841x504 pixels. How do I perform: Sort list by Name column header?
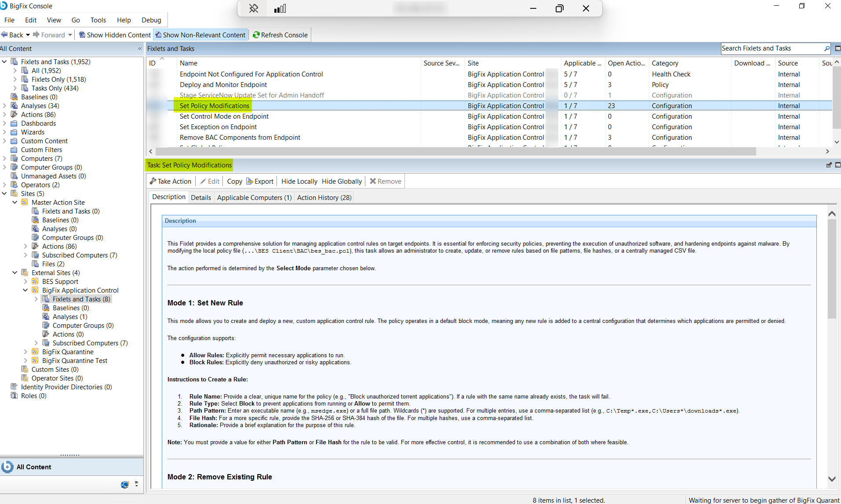[x=299, y=63]
